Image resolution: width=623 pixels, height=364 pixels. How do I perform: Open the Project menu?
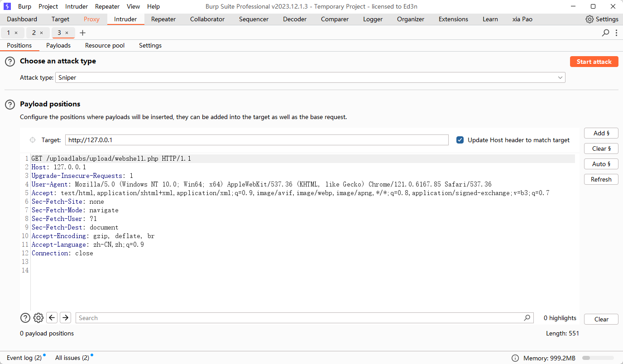(x=48, y=6)
